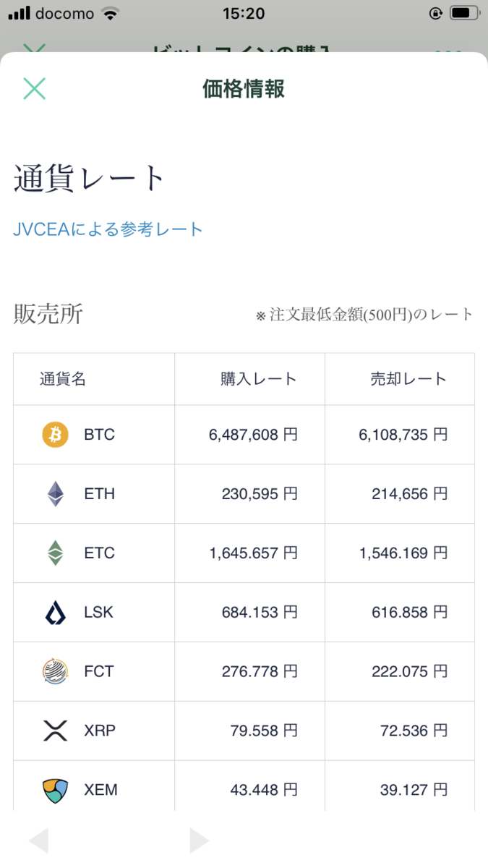The image size is (488, 868).
Task: Tap the Ethereum ETH diamond icon
Action: coord(55,494)
